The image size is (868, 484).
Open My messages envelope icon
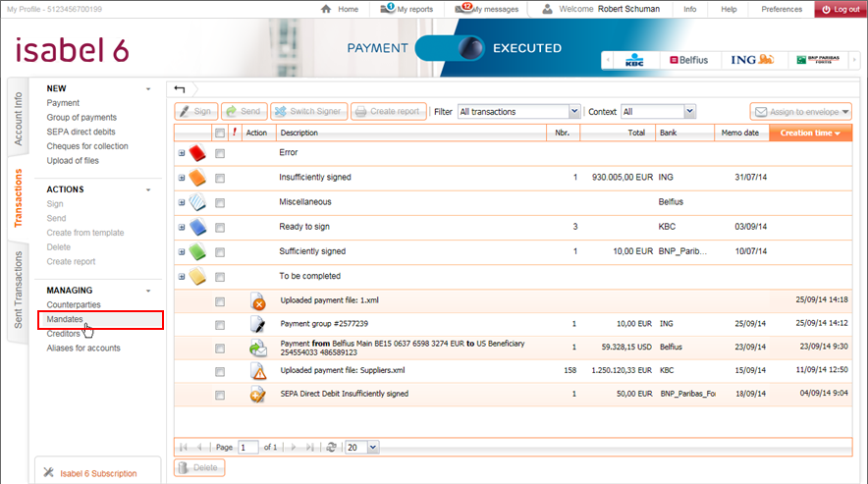pyautogui.click(x=462, y=8)
